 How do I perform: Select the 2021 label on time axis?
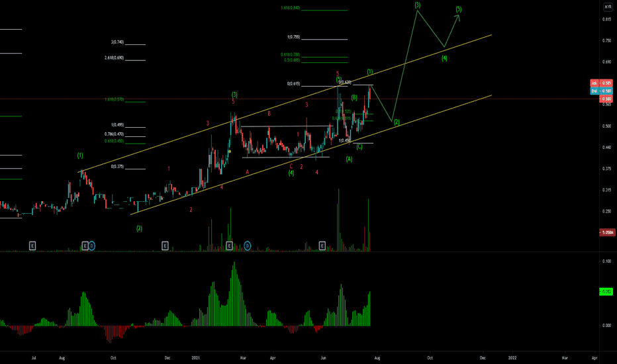[x=196, y=358]
